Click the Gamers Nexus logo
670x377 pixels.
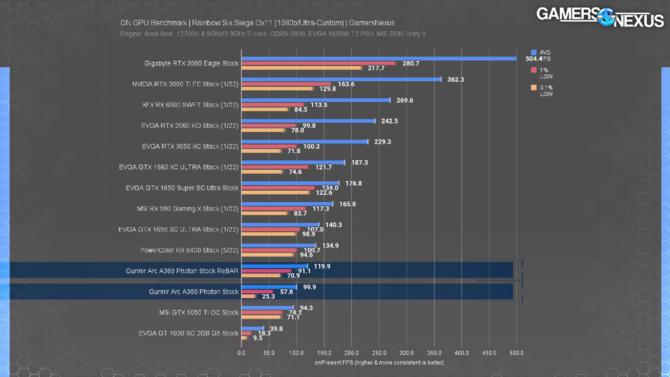[599, 17]
